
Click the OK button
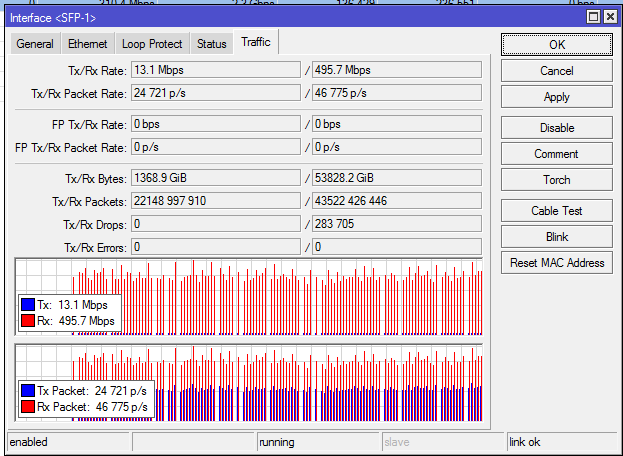point(556,45)
